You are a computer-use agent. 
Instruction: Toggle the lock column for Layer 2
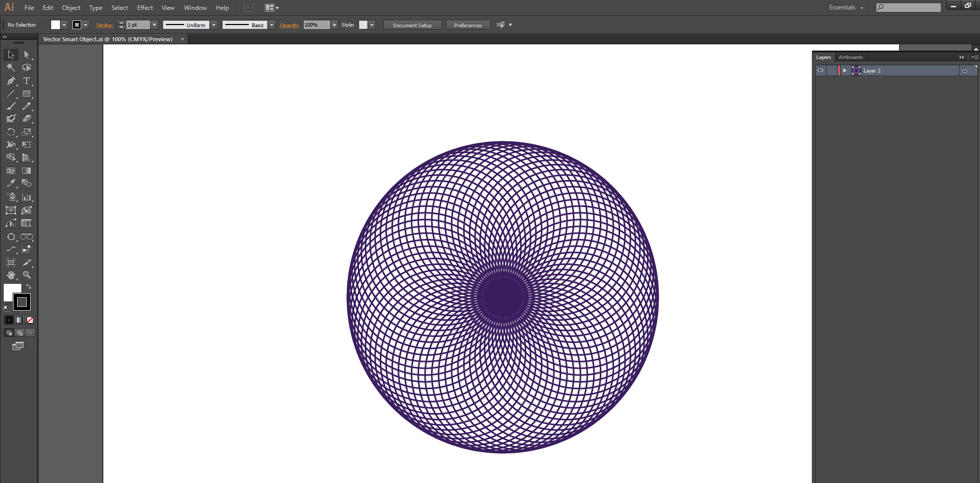click(831, 70)
